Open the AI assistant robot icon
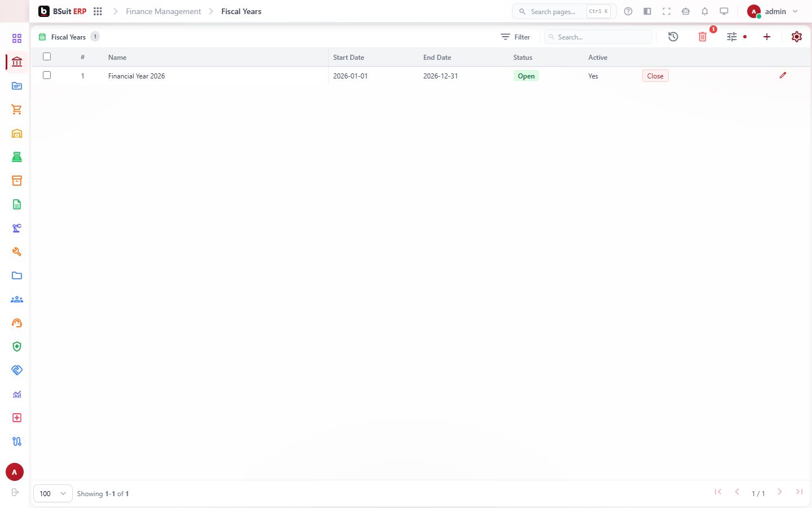 [686, 11]
